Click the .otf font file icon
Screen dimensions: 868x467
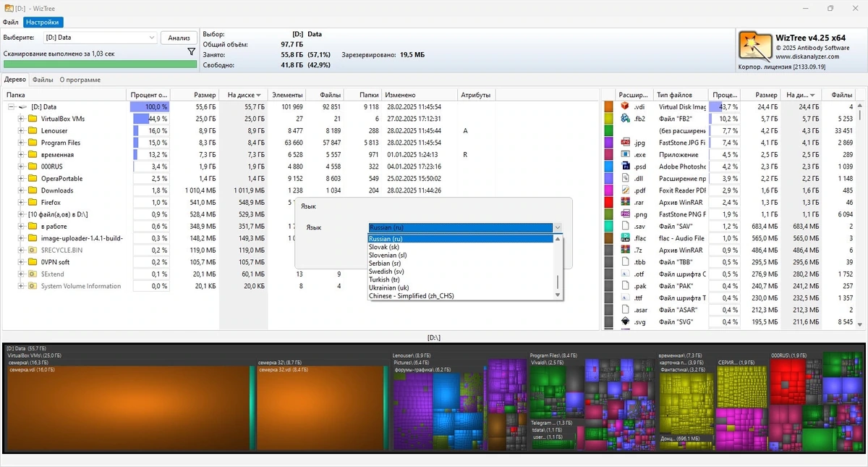(x=626, y=274)
